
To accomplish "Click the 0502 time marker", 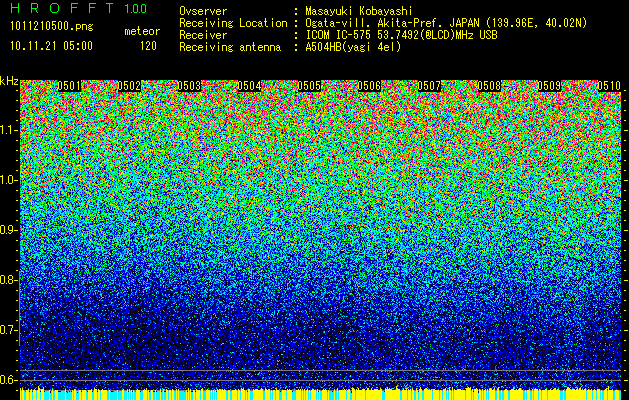I will (x=129, y=86).
